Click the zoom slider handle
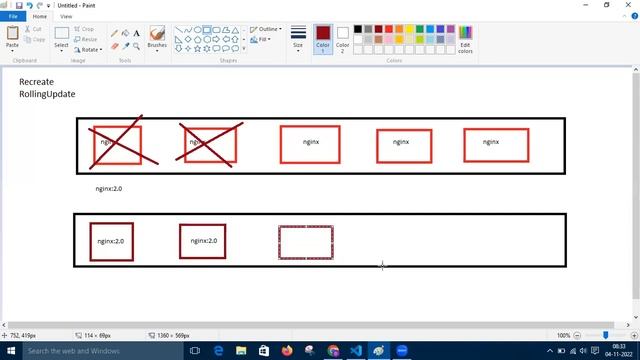The width and height of the screenshot is (640, 360). pyautogui.click(x=606, y=335)
